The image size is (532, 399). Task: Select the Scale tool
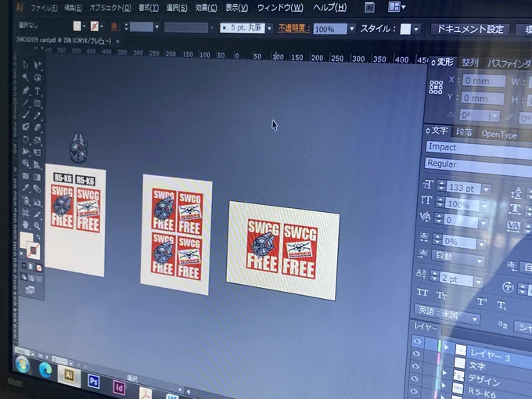click(38, 140)
